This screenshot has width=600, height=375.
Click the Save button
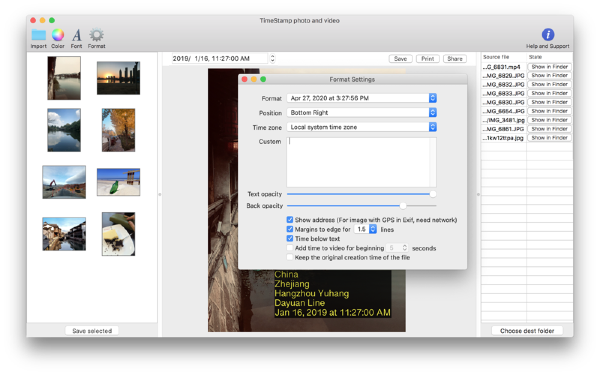[400, 59]
